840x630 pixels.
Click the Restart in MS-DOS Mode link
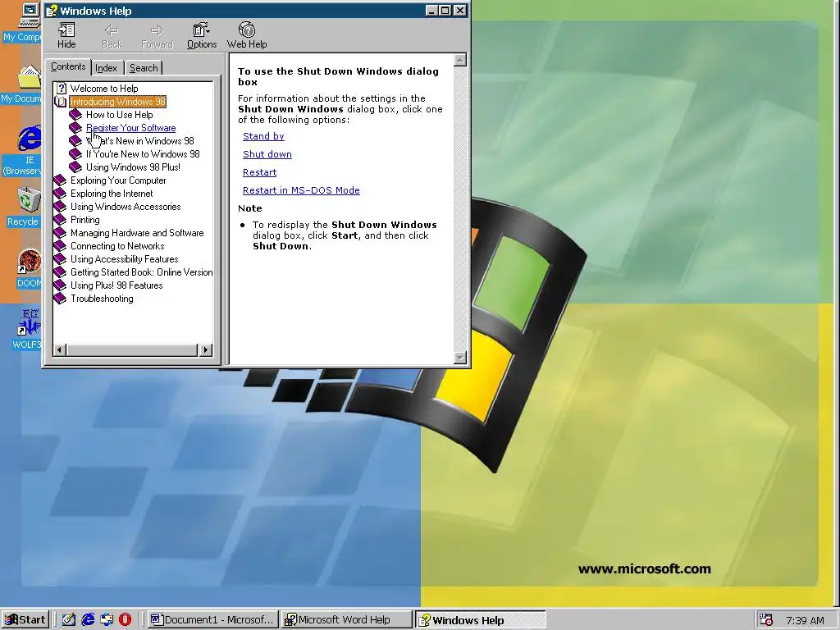click(301, 190)
